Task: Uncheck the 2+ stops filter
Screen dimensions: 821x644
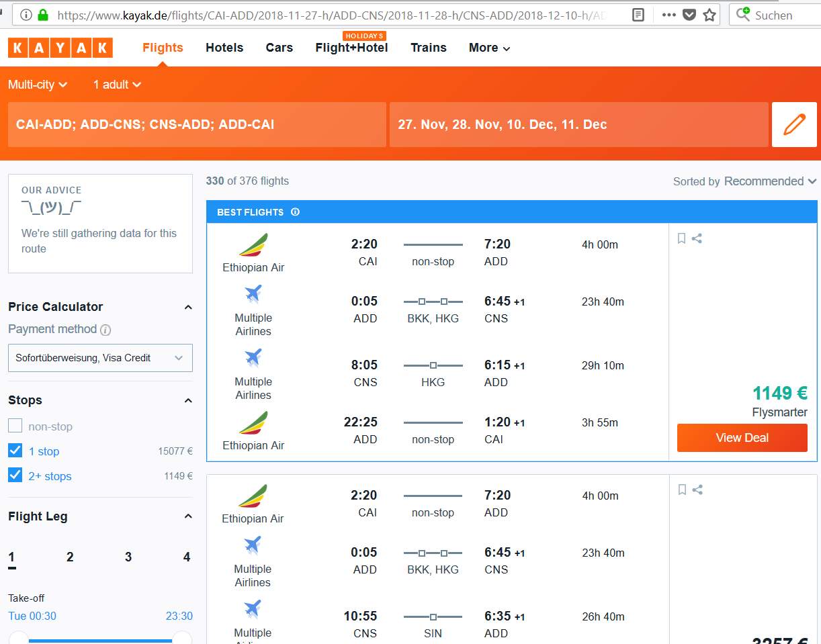Action: [x=15, y=475]
